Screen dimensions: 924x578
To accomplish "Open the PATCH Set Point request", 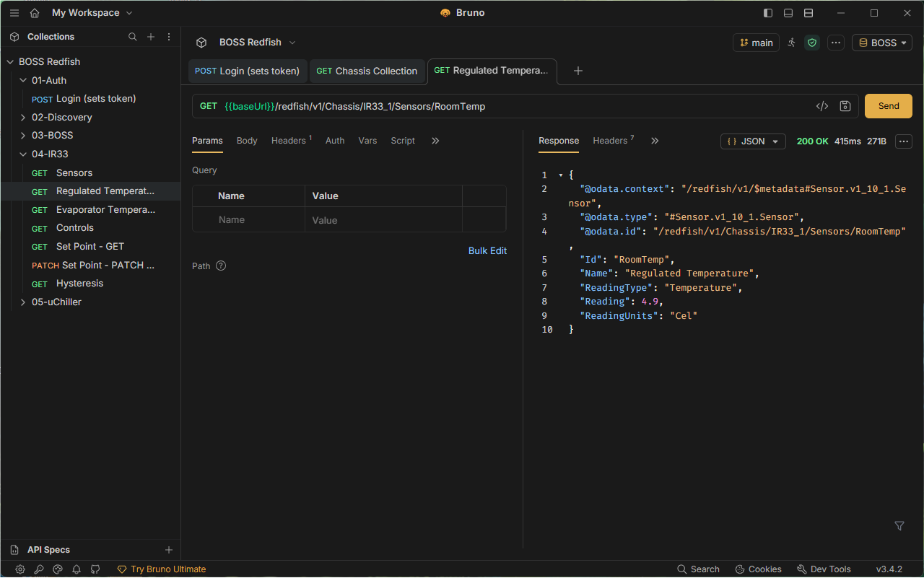I will point(90,266).
